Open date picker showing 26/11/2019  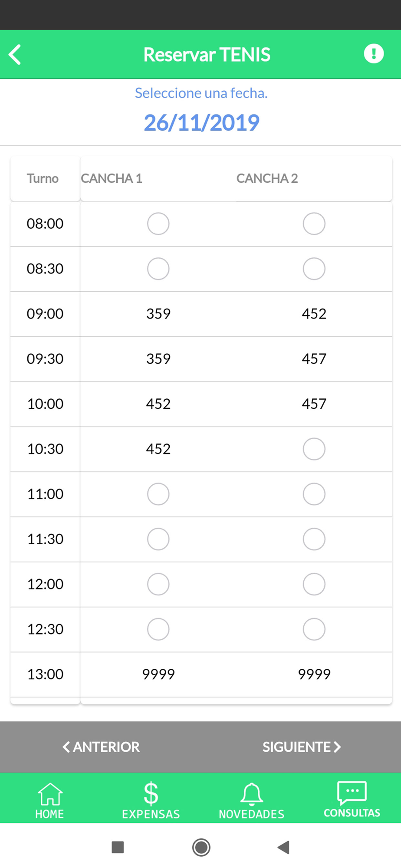(201, 123)
